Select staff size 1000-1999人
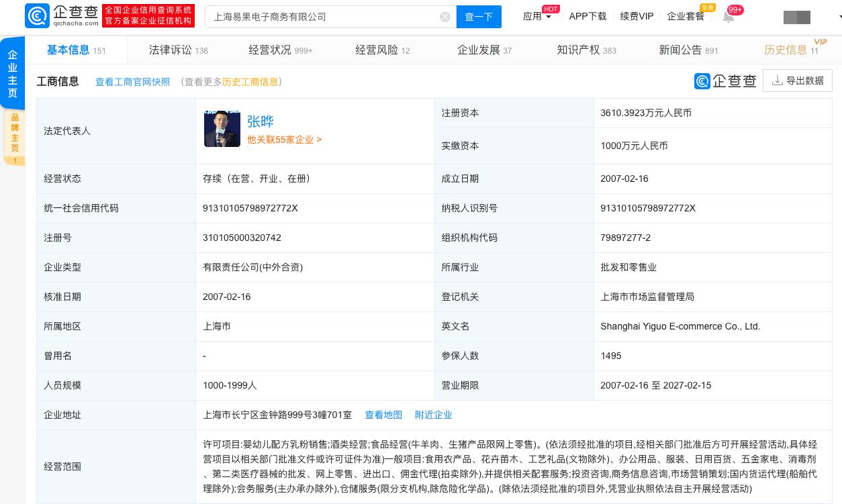Screen dimensions: 842x504 click(230, 385)
